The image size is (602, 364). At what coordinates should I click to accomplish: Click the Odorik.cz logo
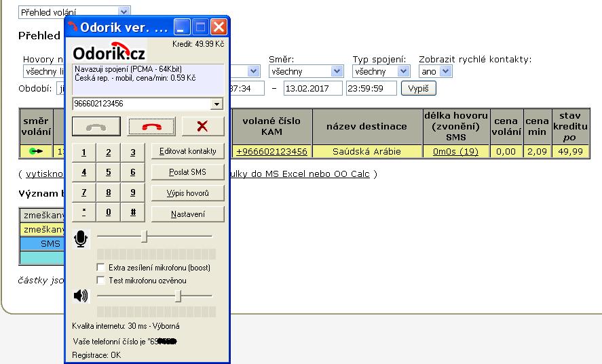109,52
